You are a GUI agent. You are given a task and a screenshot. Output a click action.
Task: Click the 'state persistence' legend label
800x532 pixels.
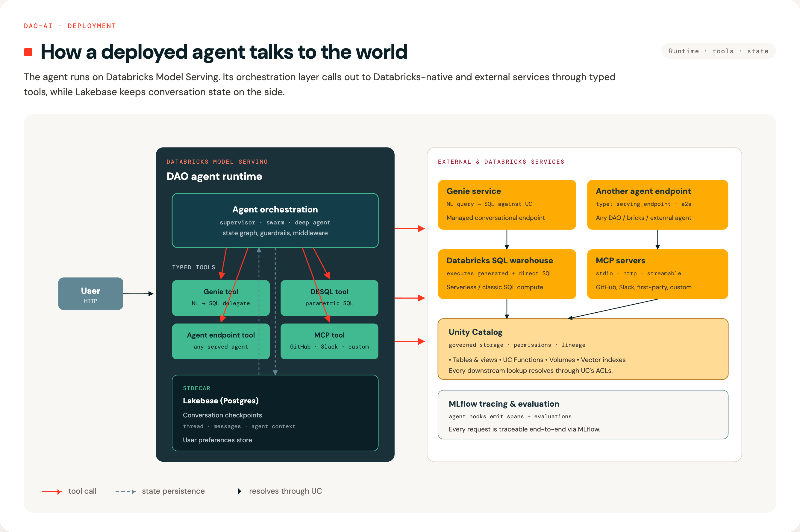coord(173,491)
